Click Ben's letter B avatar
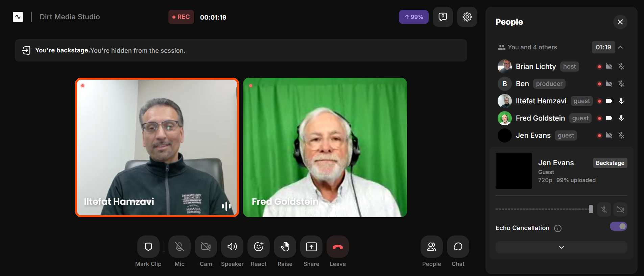 pos(505,84)
